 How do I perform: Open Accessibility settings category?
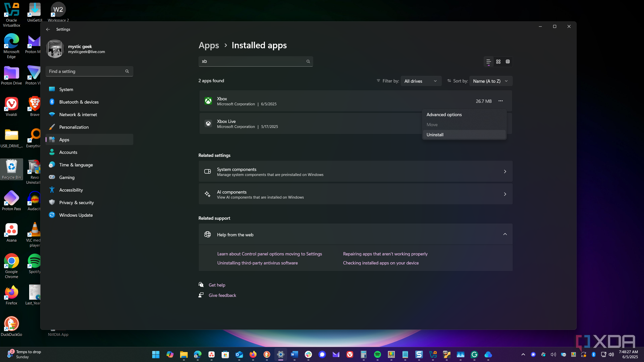coord(89,190)
